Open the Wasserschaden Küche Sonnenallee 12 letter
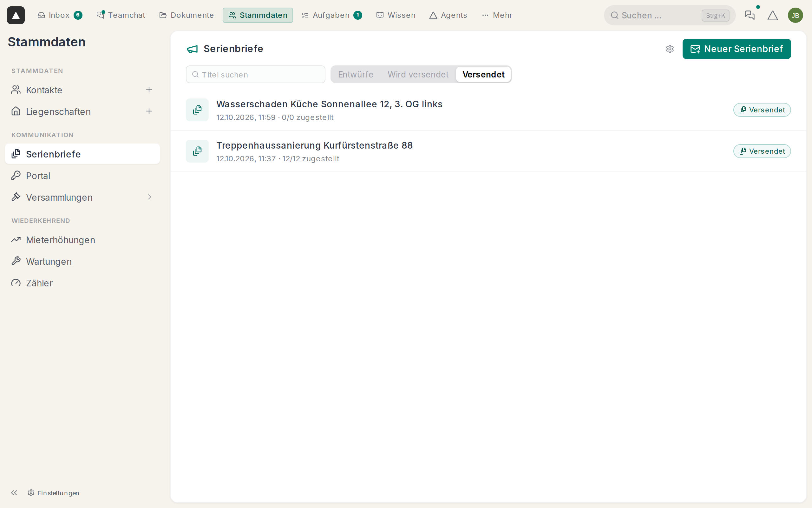The image size is (812, 508). (x=488, y=110)
